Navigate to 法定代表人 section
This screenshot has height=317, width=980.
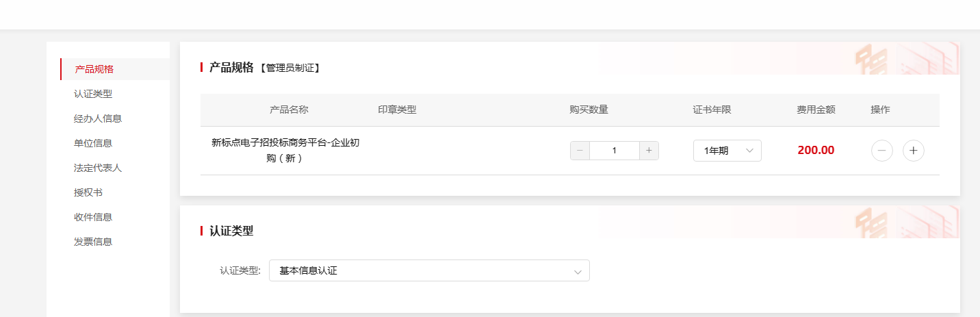[x=98, y=168]
